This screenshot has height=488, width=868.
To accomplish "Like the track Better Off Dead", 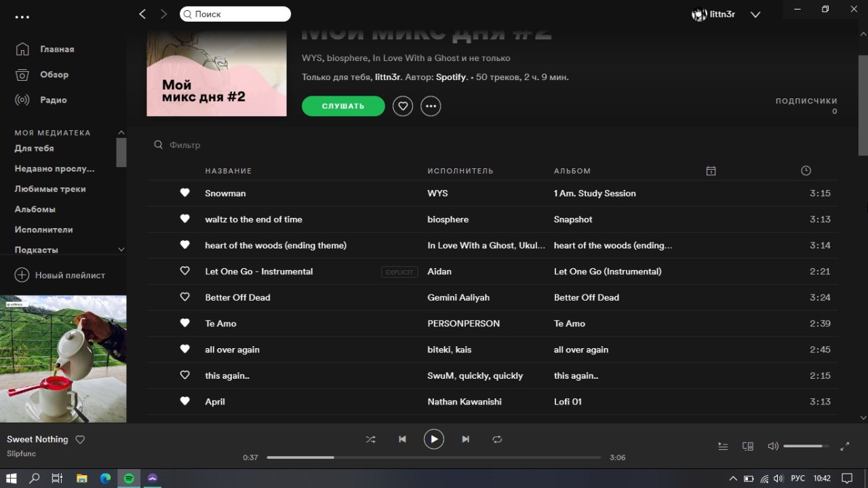I will [184, 297].
